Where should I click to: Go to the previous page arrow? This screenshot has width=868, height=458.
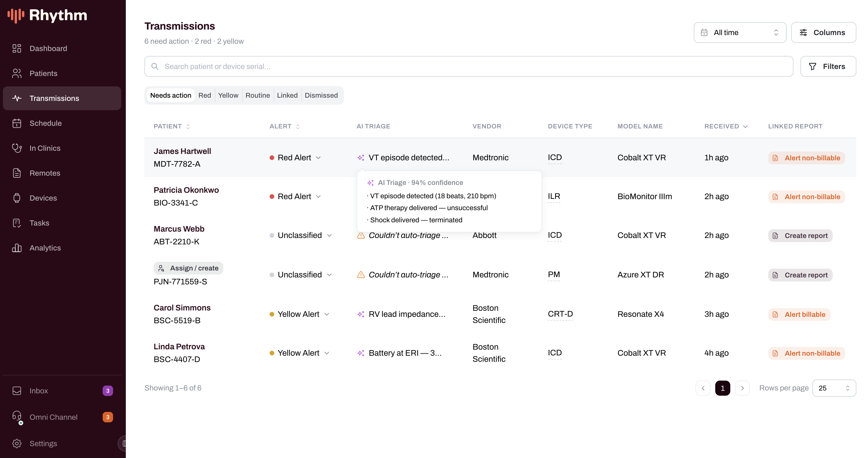(703, 388)
